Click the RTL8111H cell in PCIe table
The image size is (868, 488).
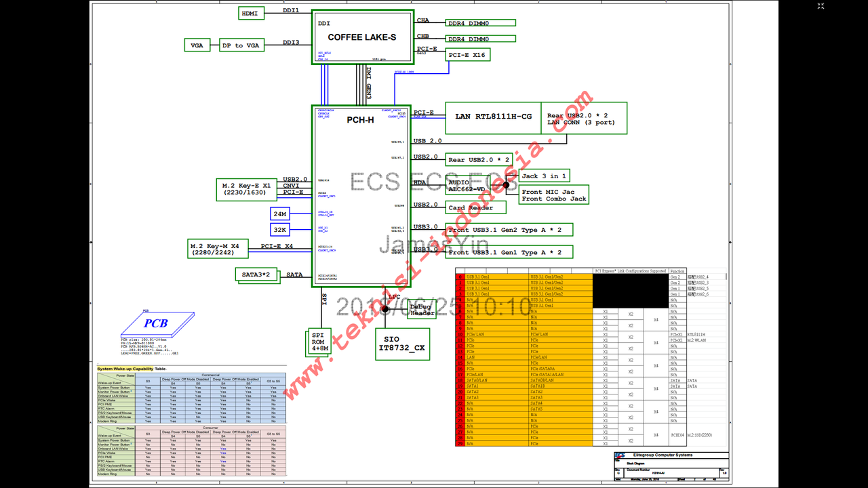point(696,334)
